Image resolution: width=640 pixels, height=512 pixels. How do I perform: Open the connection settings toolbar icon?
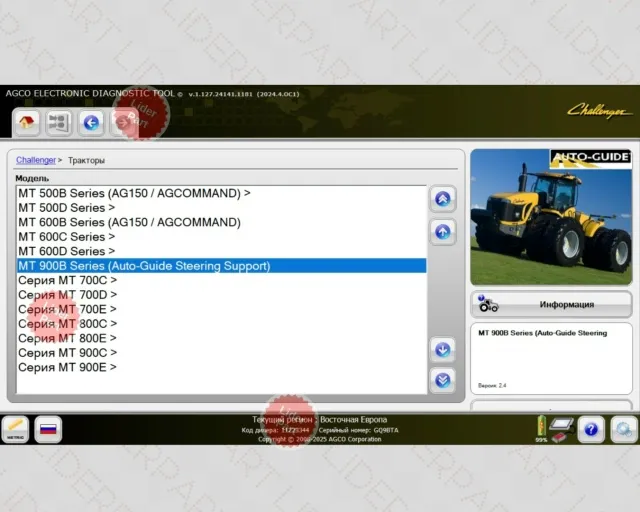(x=59, y=122)
